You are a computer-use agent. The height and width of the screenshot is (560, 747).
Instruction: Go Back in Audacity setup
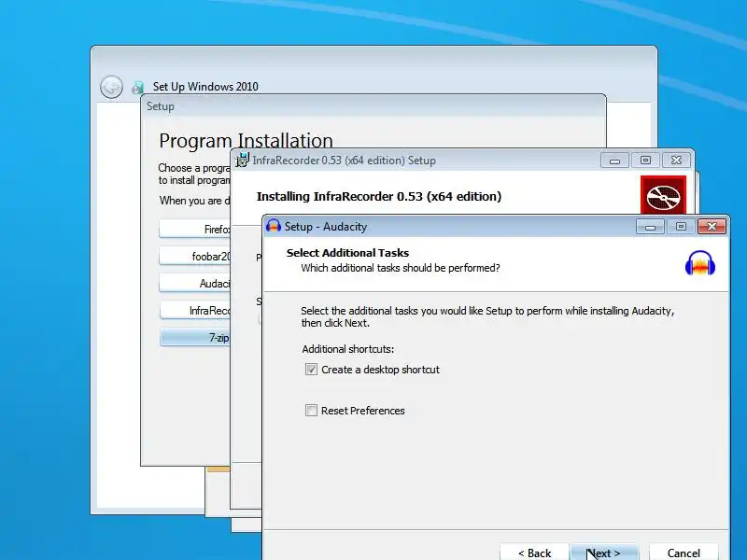click(534, 553)
